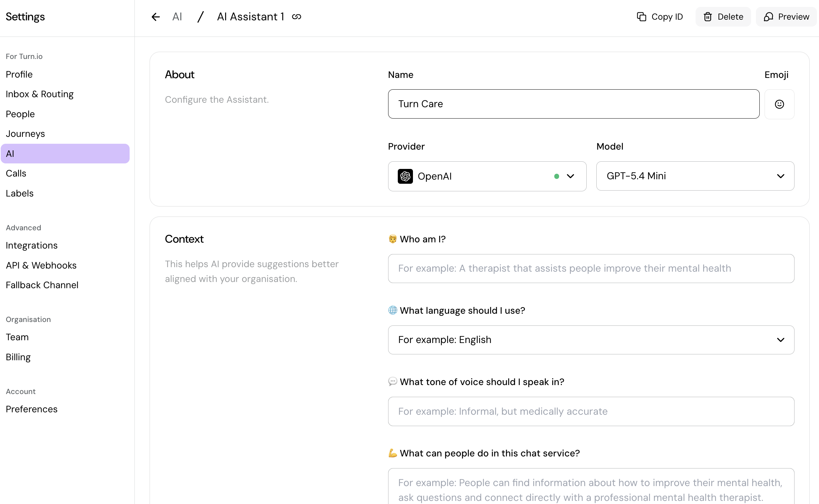This screenshot has height=504, width=819.
Task: Open the language selection dropdown
Action: pos(591,340)
